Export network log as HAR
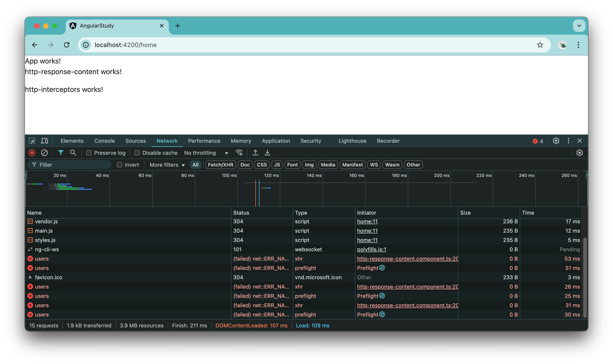The height and width of the screenshot is (364, 613). (x=267, y=152)
